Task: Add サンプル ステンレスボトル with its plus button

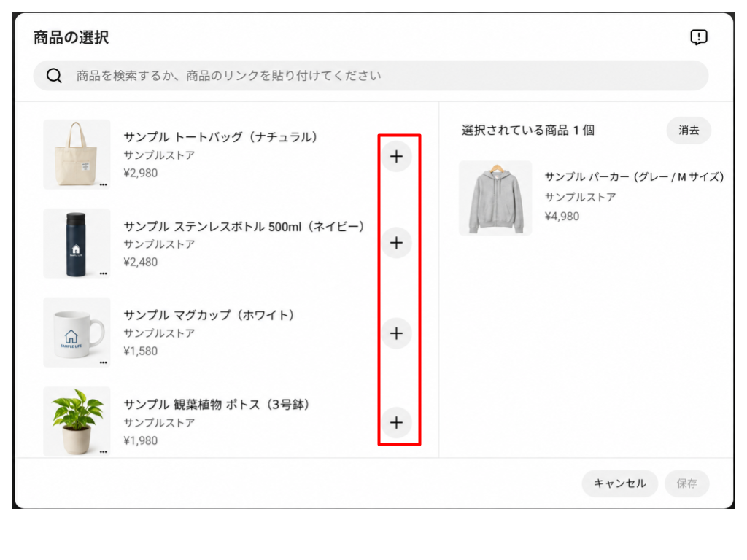Action: click(396, 243)
